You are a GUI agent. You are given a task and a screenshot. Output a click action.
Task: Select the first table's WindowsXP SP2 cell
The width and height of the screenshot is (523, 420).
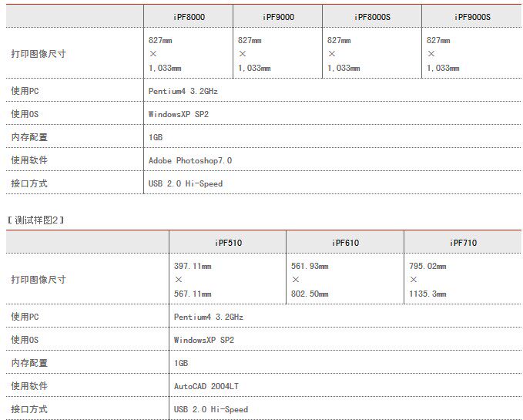179,114
